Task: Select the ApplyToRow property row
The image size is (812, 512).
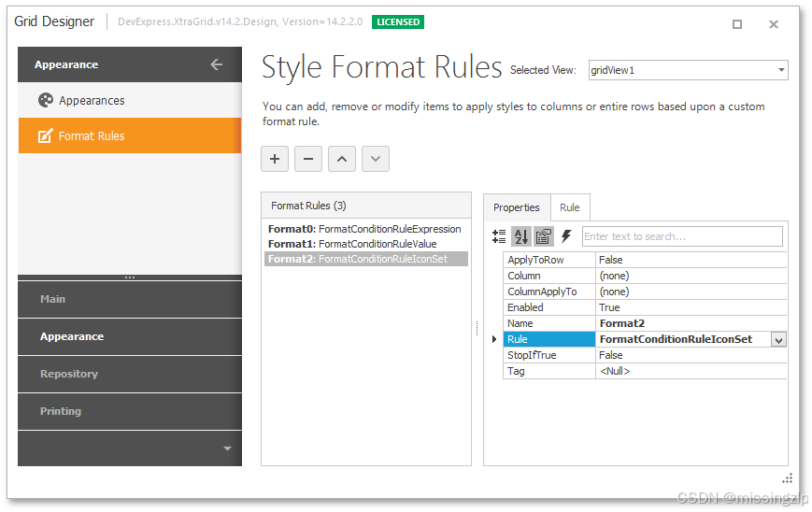Action: (x=645, y=260)
